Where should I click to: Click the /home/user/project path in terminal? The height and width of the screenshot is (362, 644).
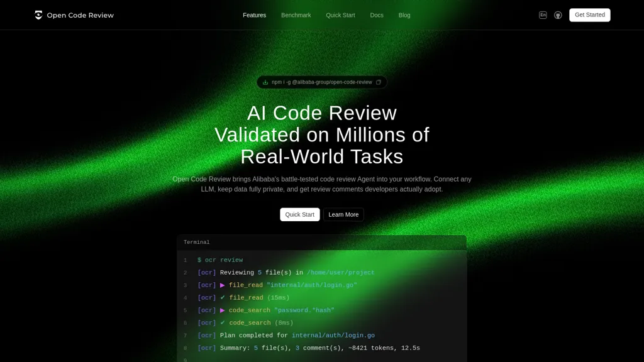(x=340, y=273)
